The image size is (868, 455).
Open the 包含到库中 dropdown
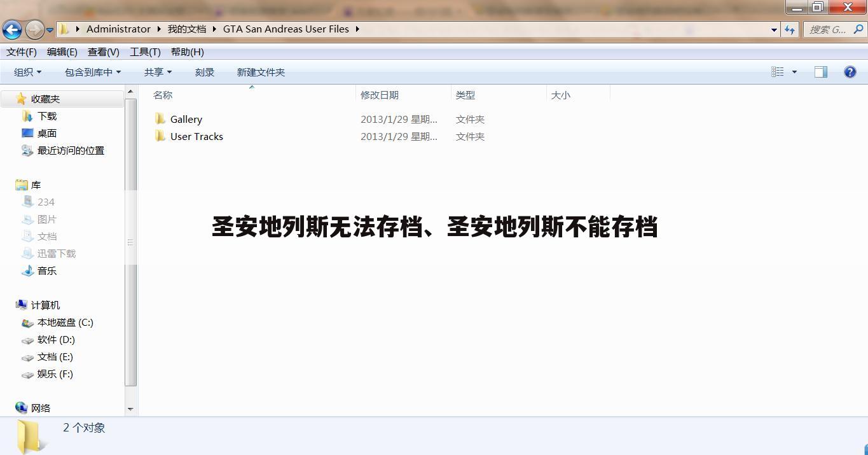point(93,72)
